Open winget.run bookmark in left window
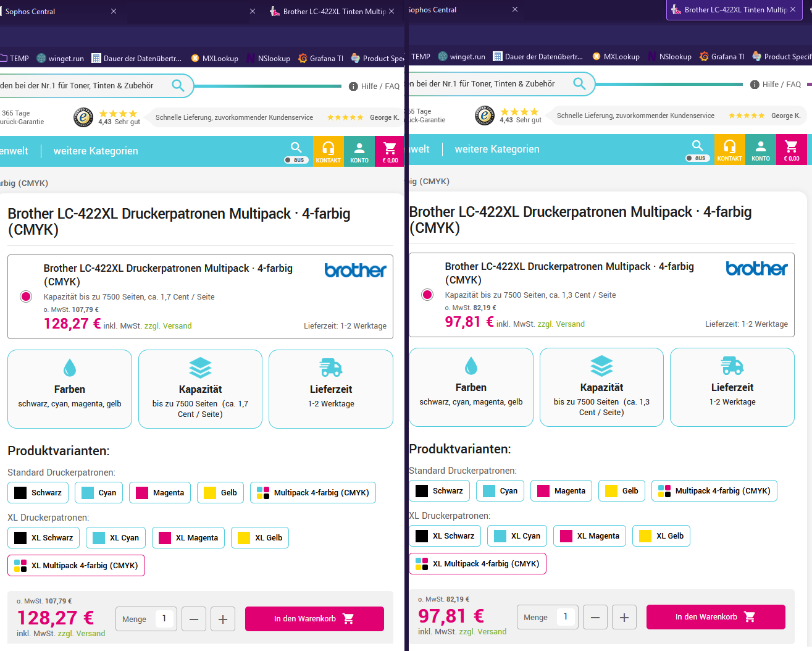 tap(60, 59)
